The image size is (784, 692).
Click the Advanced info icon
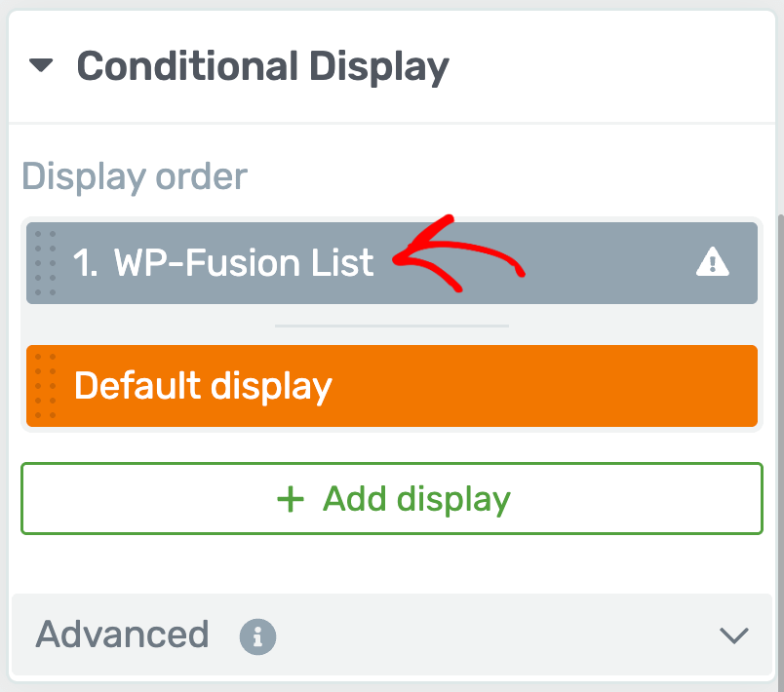click(257, 636)
